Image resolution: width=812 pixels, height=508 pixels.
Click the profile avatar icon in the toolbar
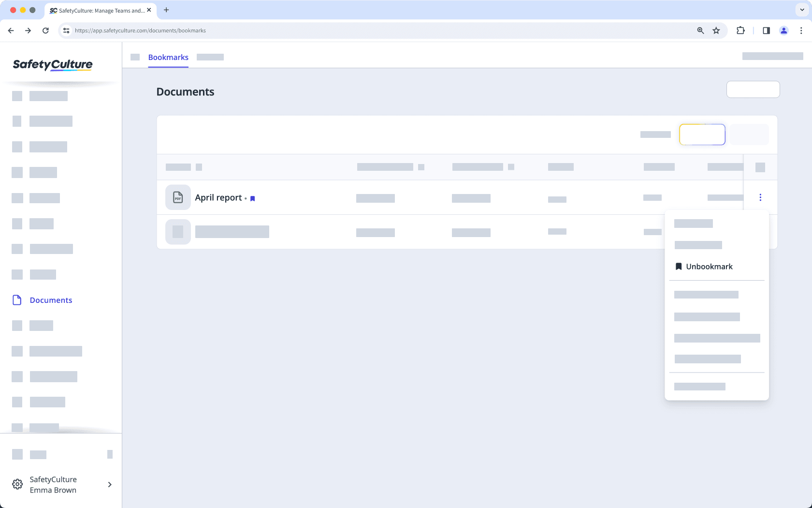(x=783, y=30)
